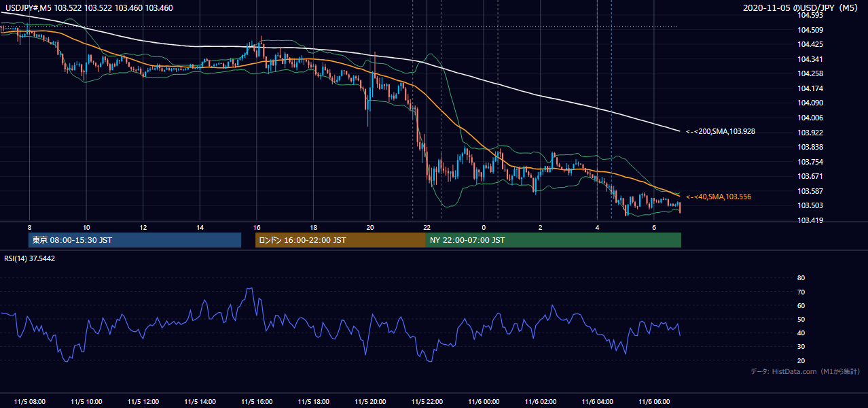Click price axis value 103.754
868x408 pixels.
coord(810,162)
